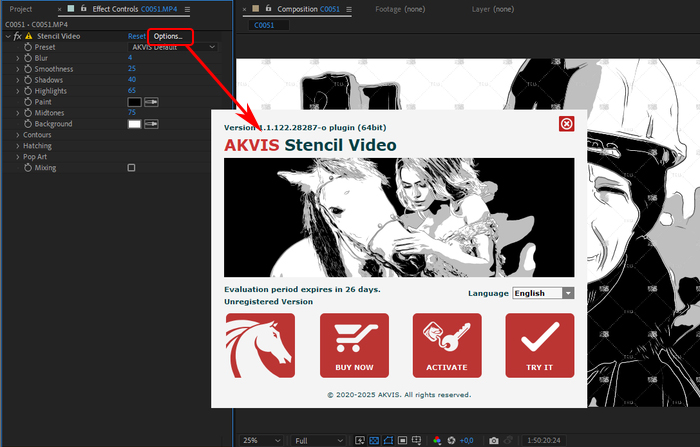This screenshot has width=700, height=447.
Task: Expand the Shadows property
Action: [17, 80]
